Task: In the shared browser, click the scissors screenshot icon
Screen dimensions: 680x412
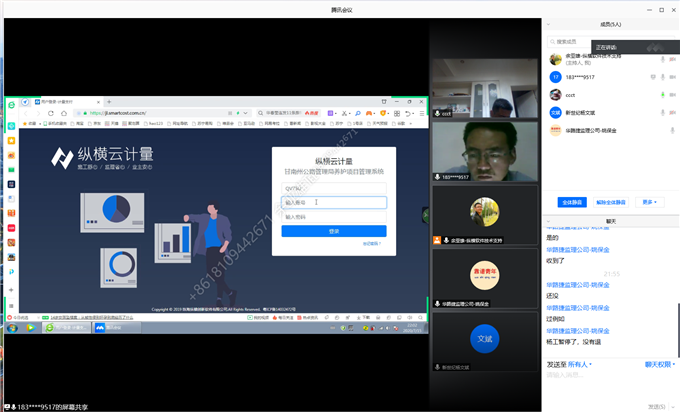Action: tap(344, 113)
